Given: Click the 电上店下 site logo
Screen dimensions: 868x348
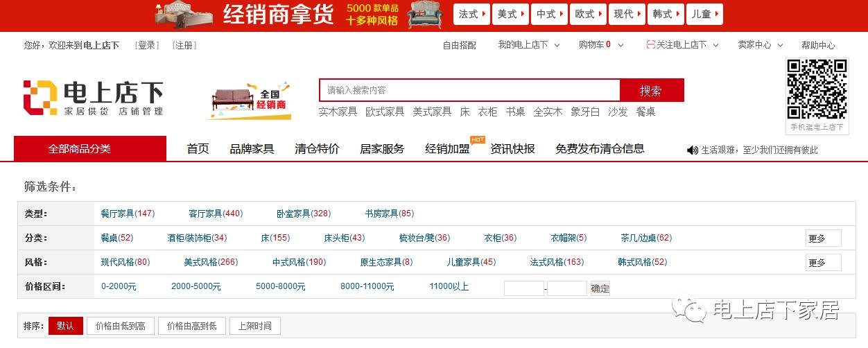Looking at the screenshot, I should tap(93, 98).
